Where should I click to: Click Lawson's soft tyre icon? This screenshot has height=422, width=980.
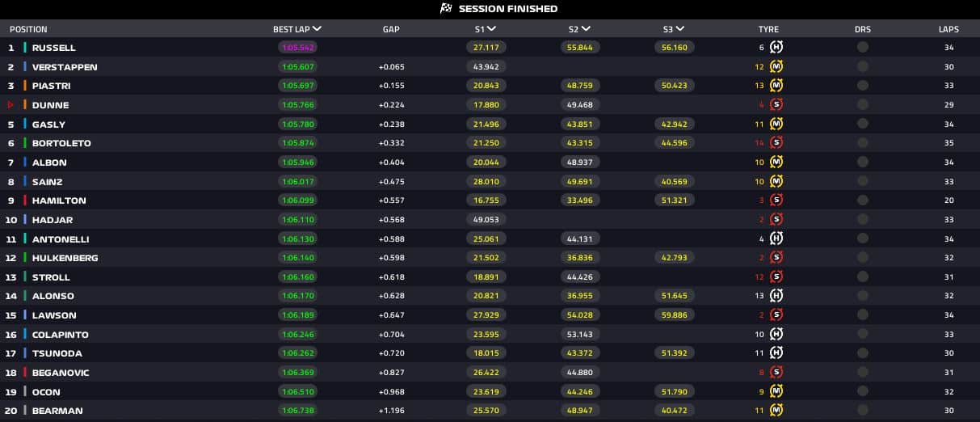pos(776,315)
